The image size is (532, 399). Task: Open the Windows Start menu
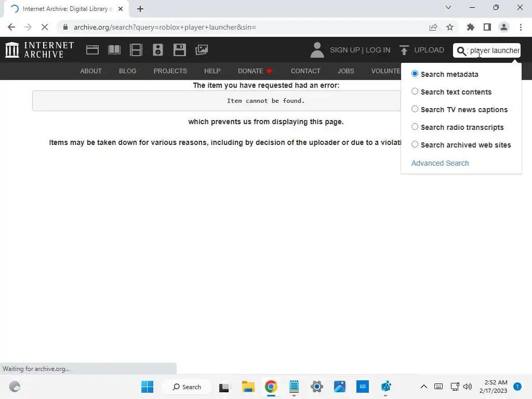[x=147, y=387]
